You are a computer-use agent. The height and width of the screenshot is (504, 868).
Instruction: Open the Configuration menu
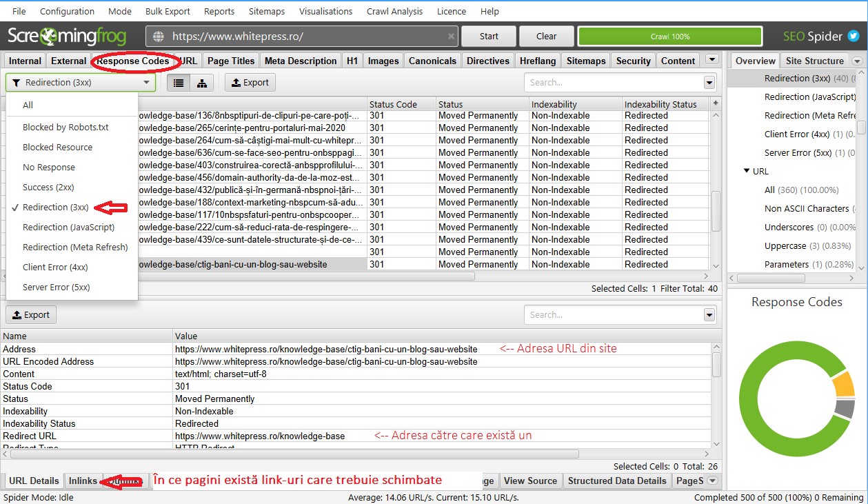67,12
